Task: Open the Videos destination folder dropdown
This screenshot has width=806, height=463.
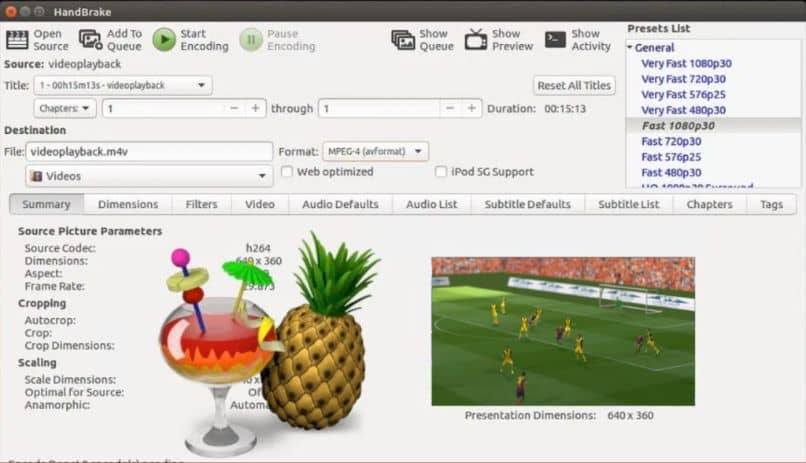Action: pos(149,176)
